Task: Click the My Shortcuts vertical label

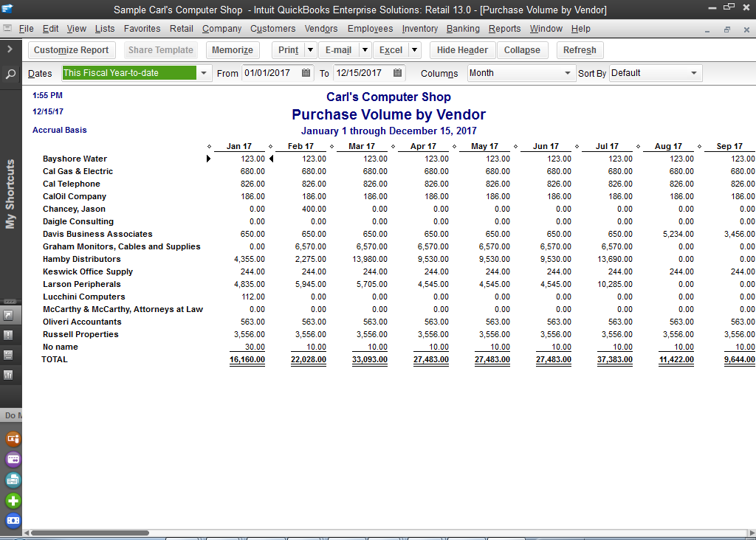Action: (10, 194)
